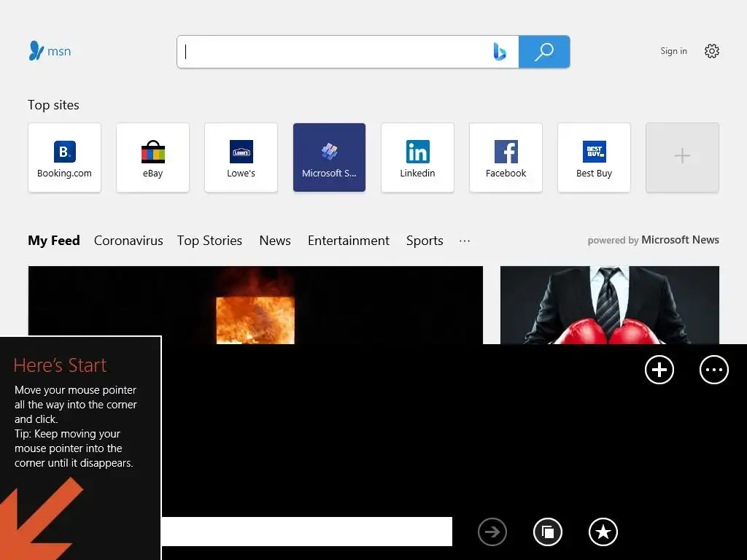Click the favorites star circle icon

(603, 532)
